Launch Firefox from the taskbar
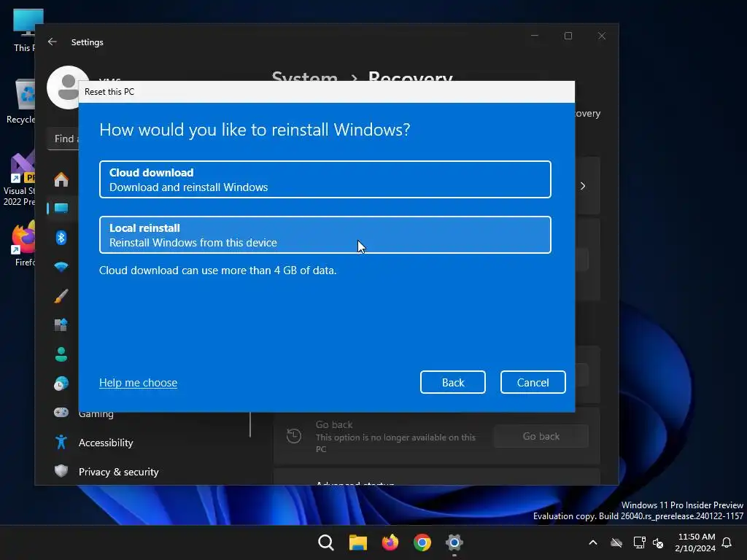The height and width of the screenshot is (560, 747). pyautogui.click(x=390, y=542)
